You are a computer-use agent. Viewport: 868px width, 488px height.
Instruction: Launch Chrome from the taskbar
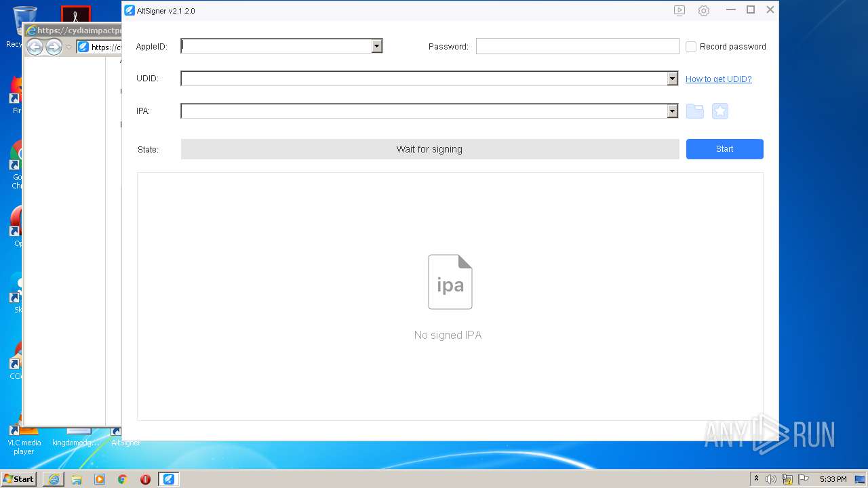tap(122, 479)
